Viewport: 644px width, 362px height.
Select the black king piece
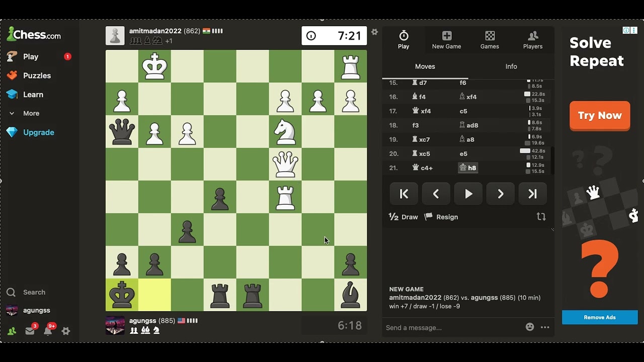pos(122,295)
